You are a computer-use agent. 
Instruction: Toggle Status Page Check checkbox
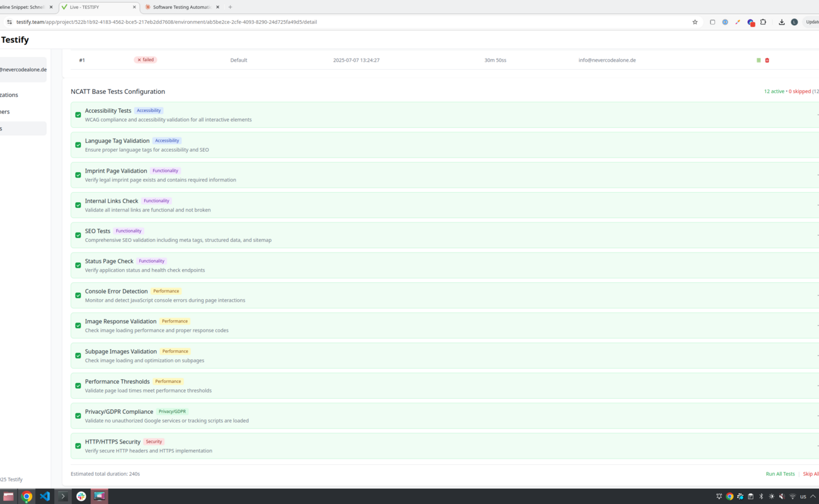click(78, 265)
